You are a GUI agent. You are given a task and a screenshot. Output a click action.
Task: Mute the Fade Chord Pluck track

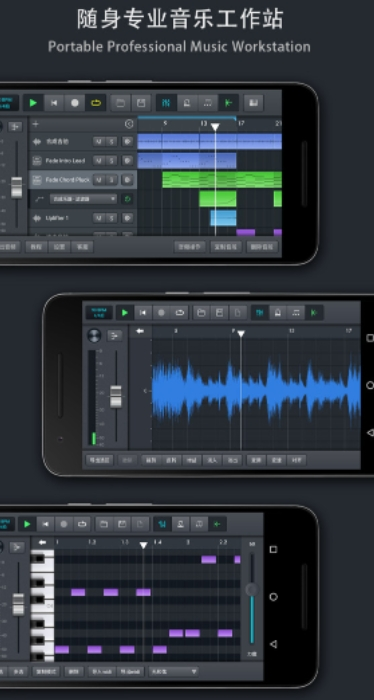[x=99, y=180]
